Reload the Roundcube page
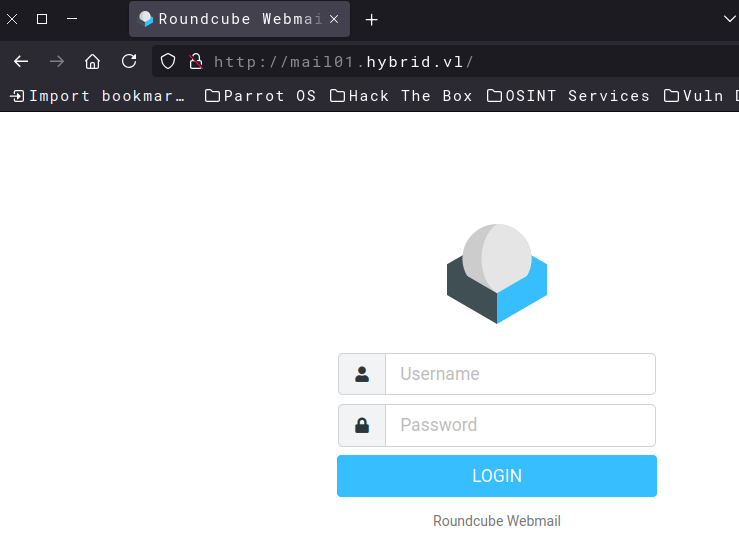The width and height of the screenshot is (739, 551). click(129, 61)
